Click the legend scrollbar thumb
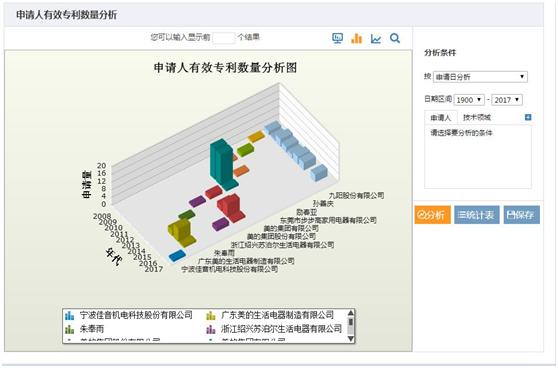The image size is (558, 368). coord(351,322)
